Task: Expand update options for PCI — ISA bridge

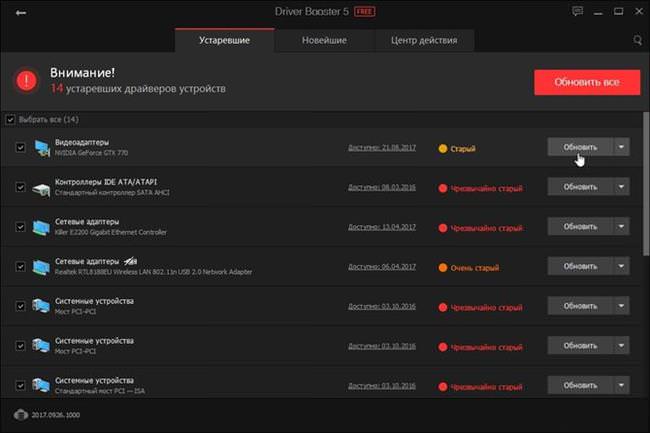Action: click(x=621, y=385)
